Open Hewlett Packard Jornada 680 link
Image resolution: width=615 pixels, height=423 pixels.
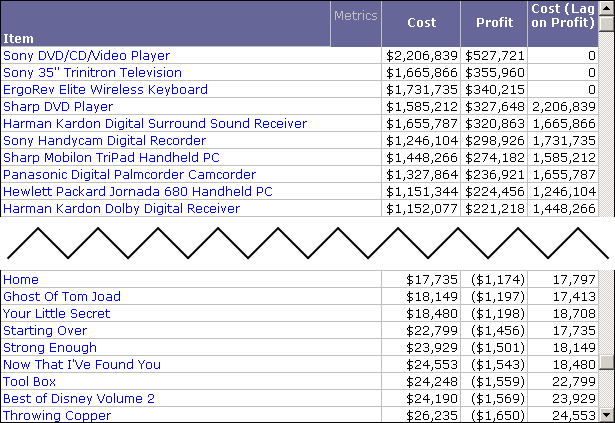[x=137, y=192]
